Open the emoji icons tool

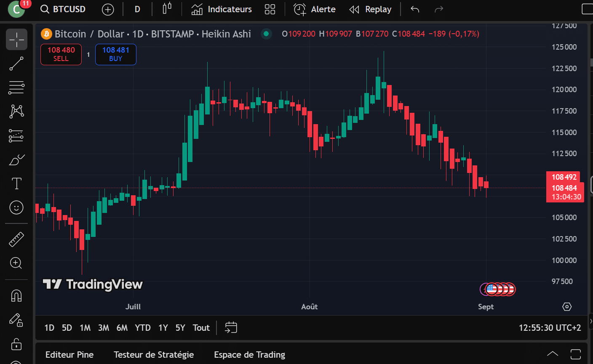click(x=16, y=207)
